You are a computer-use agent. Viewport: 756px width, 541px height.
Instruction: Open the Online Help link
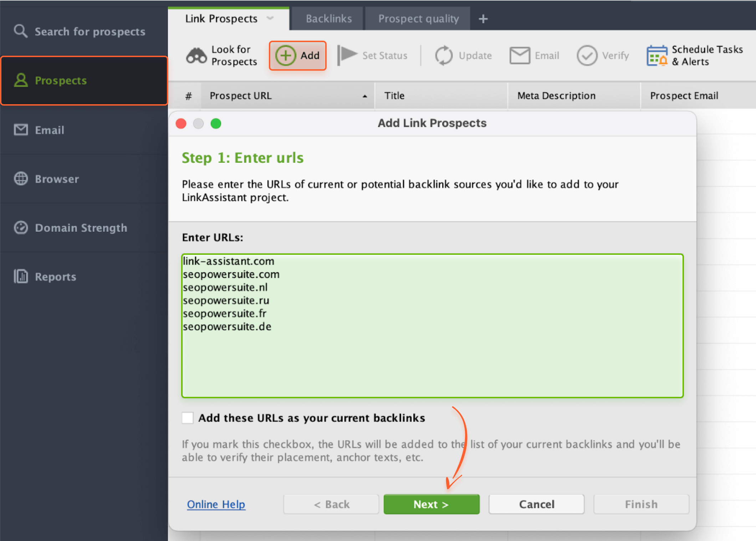pos(216,504)
